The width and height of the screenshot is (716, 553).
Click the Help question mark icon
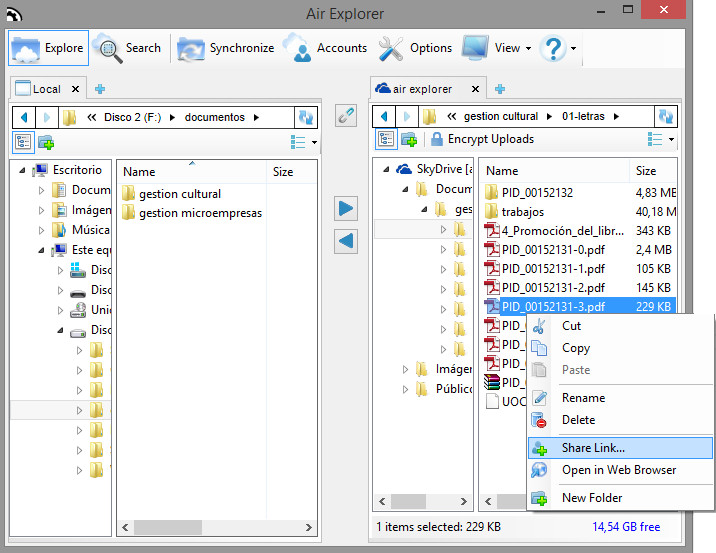click(553, 48)
